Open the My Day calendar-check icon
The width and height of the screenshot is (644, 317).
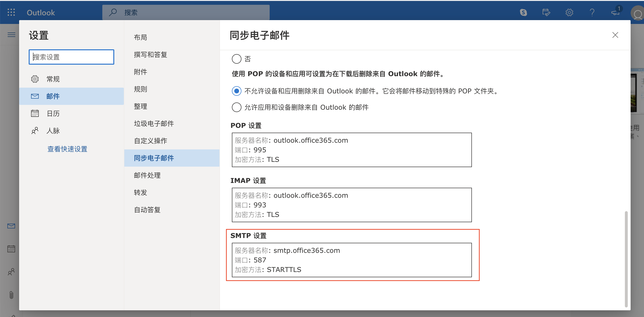546,12
